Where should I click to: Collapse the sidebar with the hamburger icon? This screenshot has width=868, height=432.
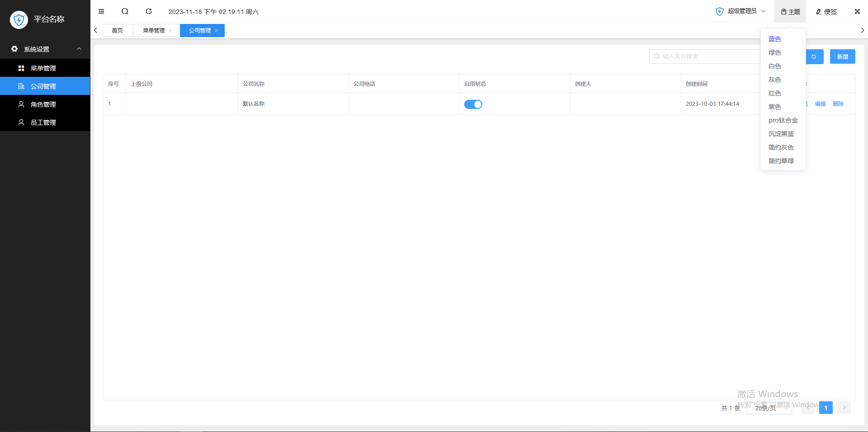pyautogui.click(x=101, y=11)
